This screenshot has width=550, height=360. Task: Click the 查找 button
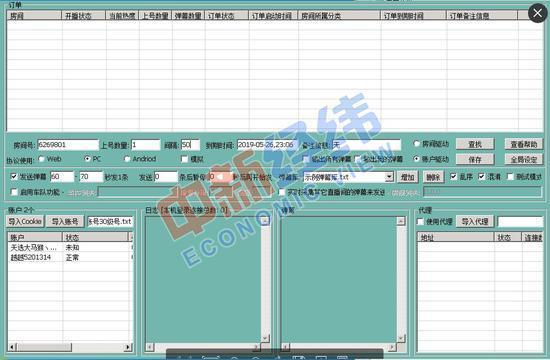475,144
